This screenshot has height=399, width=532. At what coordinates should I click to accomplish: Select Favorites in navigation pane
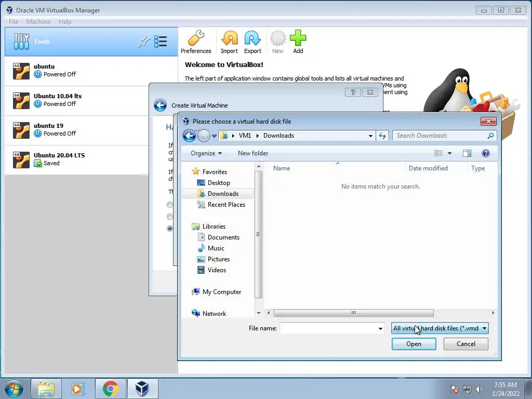click(x=215, y=171)
